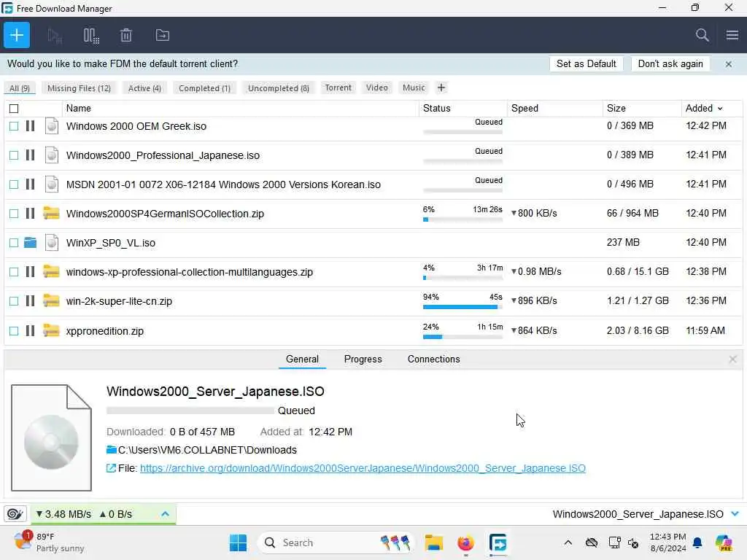Image resolution: width=747 pixels, height=560 pixels.
Task: Check the box for windows-xp-professional-collection-multilanguages.zip
Action: pyautogui.click(x=14, y=272)
